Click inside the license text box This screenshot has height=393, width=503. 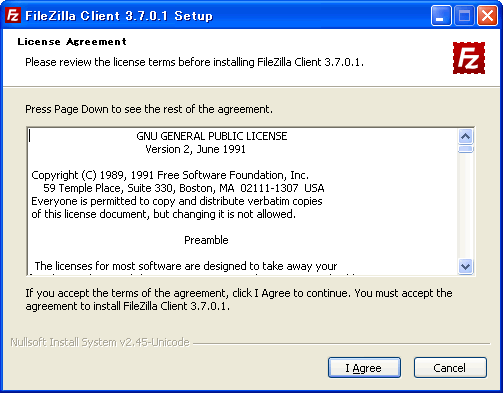tap(243, 201)
